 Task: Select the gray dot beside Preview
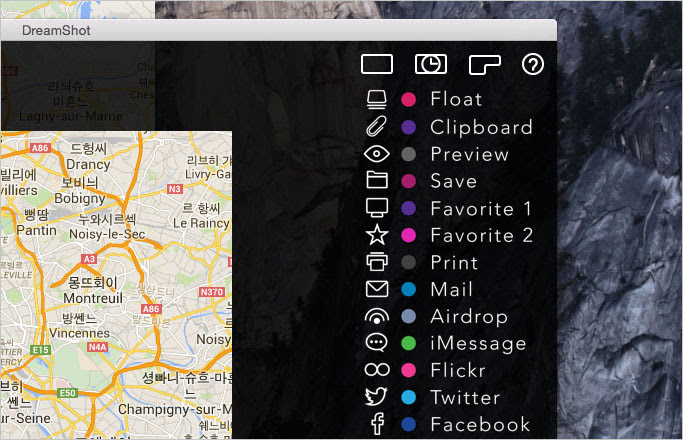408,154
